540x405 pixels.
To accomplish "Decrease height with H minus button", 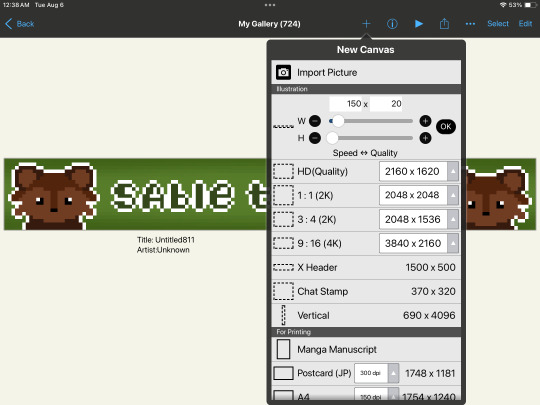I will (x=315, y=138).
